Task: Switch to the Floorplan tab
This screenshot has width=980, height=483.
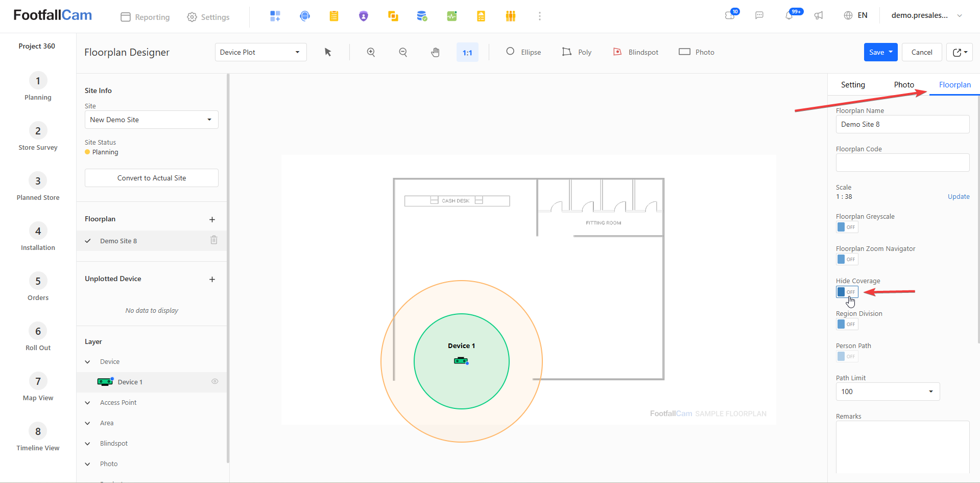Action: (955, 85)
